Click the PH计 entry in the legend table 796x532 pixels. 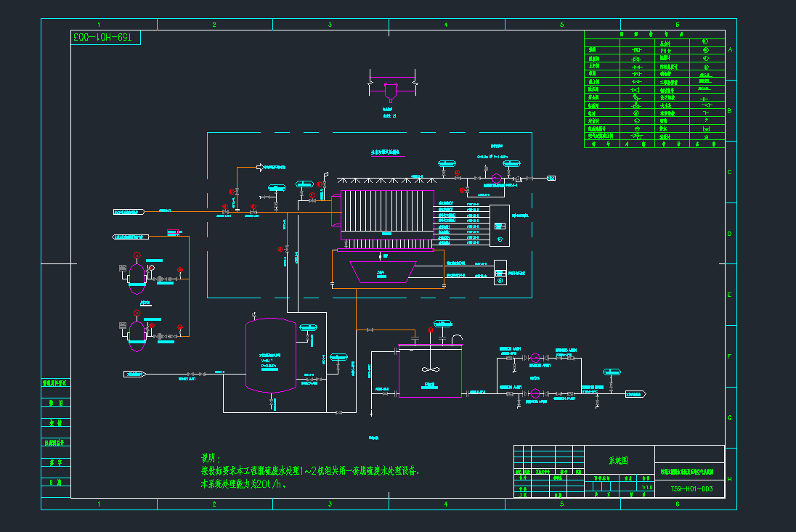[x=665, y=51]
